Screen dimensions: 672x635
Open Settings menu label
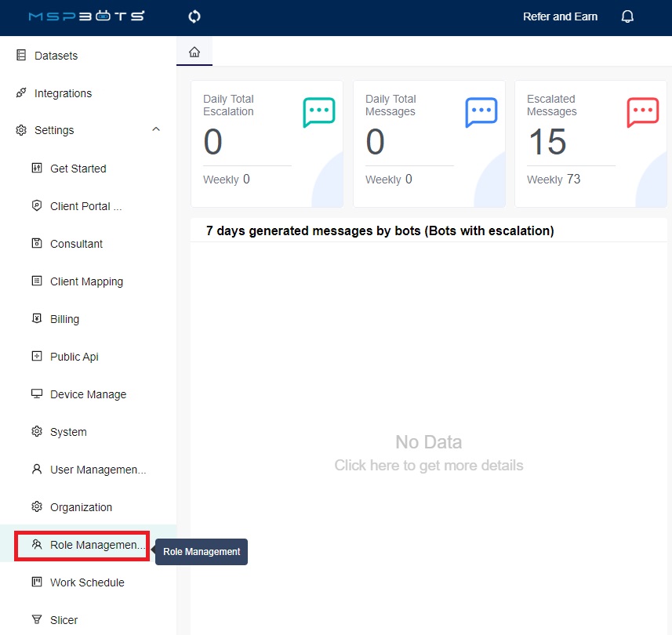[54, 130]
